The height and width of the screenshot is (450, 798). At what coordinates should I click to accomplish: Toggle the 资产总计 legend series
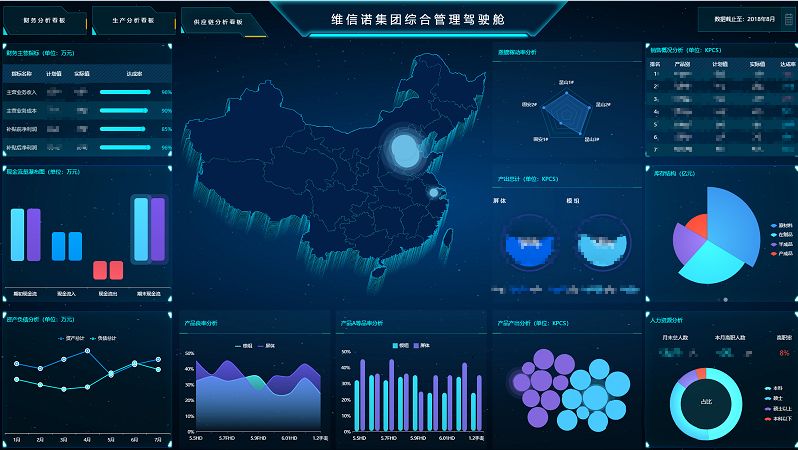click(72, 338)
